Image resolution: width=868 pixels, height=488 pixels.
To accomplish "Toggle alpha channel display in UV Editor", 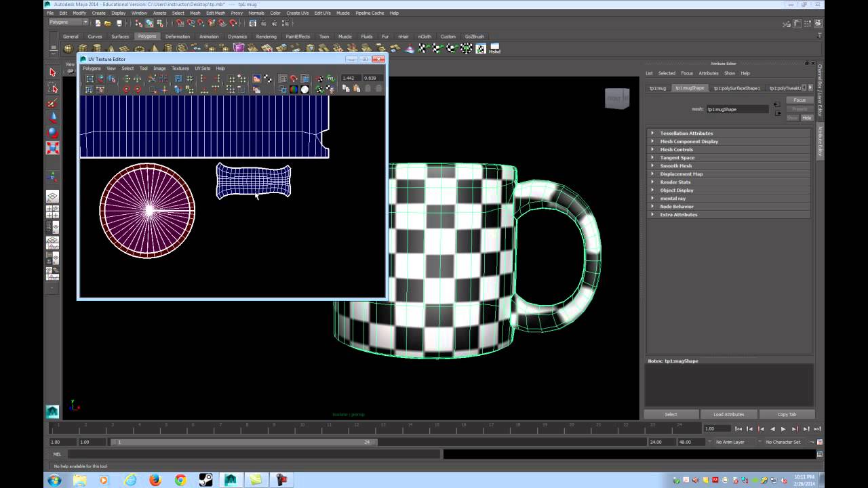I will tap(304, 89).
